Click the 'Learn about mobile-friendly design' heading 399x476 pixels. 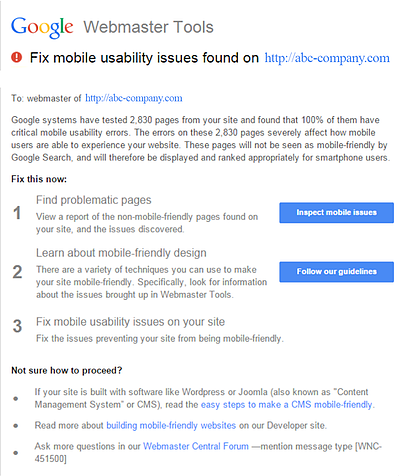(121, 253)
